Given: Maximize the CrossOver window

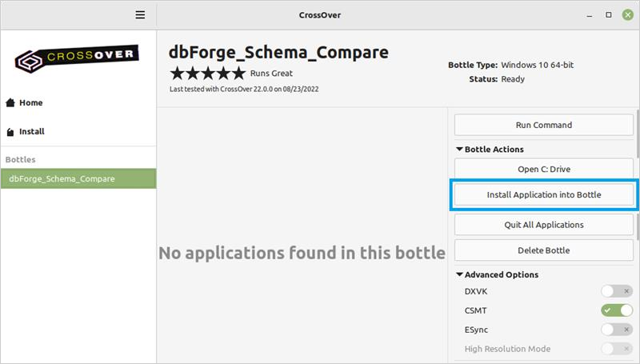Looking at the screenshot, I should tap(609, 15).
